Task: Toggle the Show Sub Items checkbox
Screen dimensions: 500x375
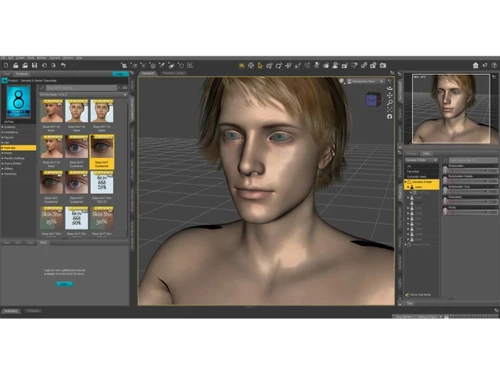Action: (x=407, y=295)
